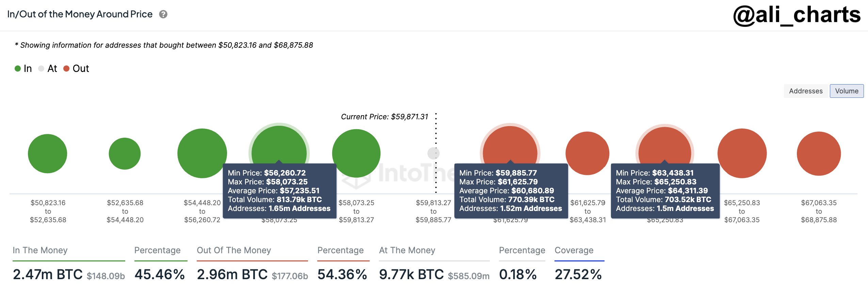
Task: Click the help question mark icon
Action: point(163,14)
